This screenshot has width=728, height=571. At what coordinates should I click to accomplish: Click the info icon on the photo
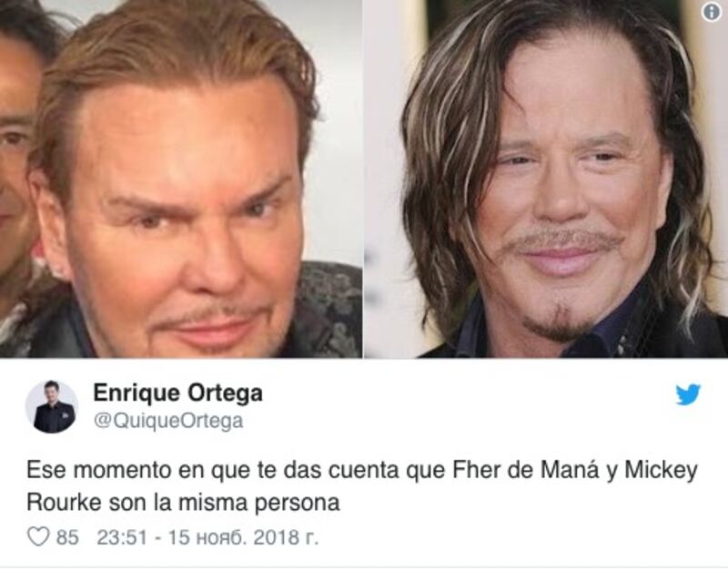[x=712, y=13]
